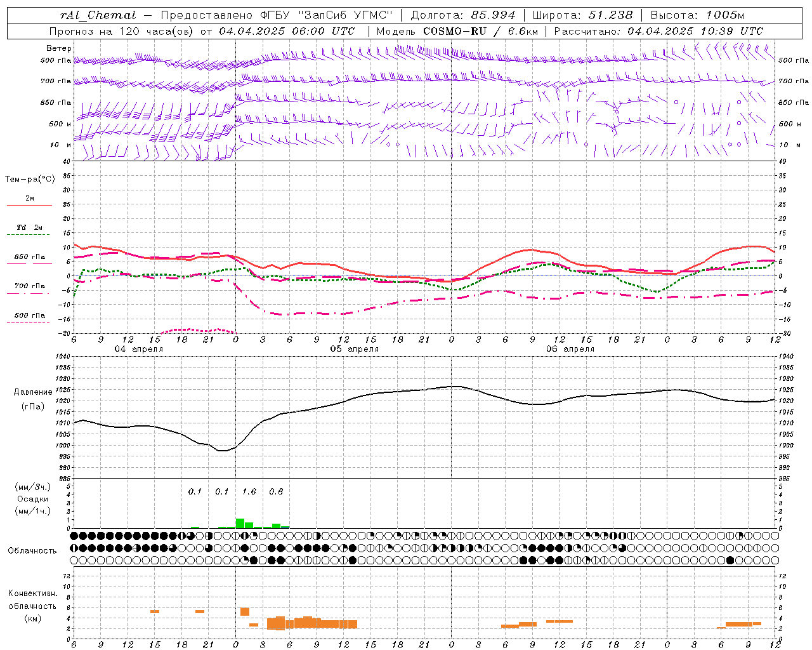Click the Ветер panel label

pos(58,48)
